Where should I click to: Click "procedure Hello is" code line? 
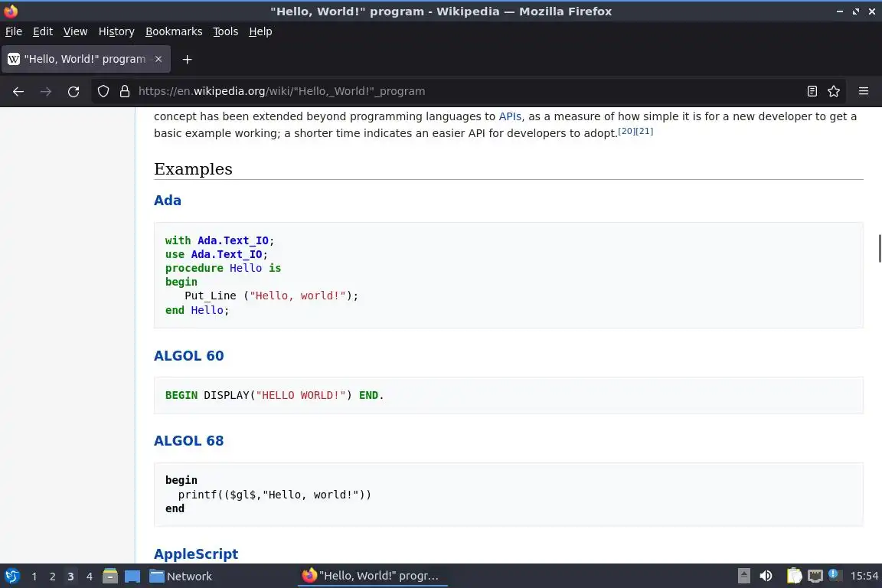click(x=223, y=268)
